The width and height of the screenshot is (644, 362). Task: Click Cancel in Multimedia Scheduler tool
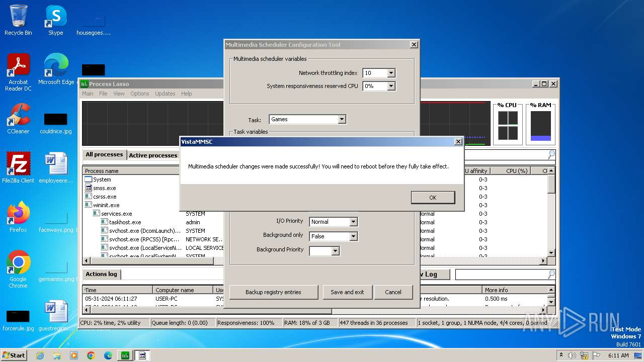click(393, 292)
